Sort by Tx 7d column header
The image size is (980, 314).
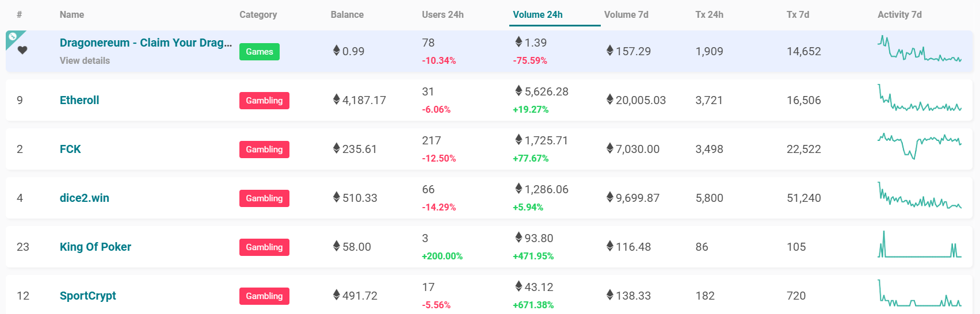(x=798, y=14)
